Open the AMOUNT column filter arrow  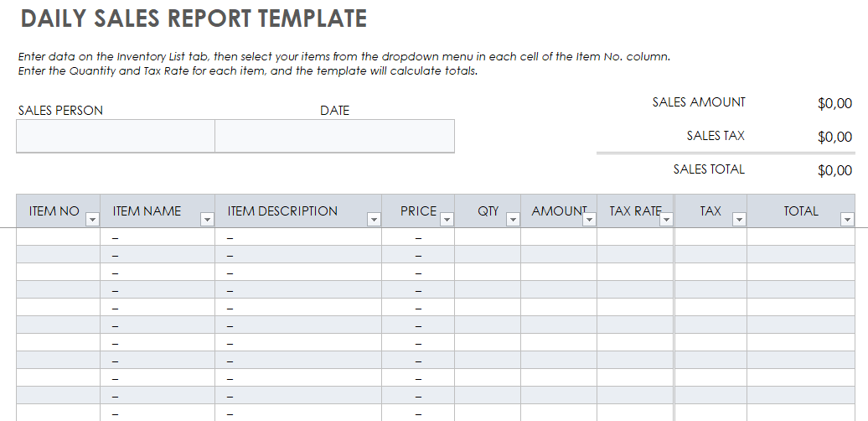tap(590, 220)
